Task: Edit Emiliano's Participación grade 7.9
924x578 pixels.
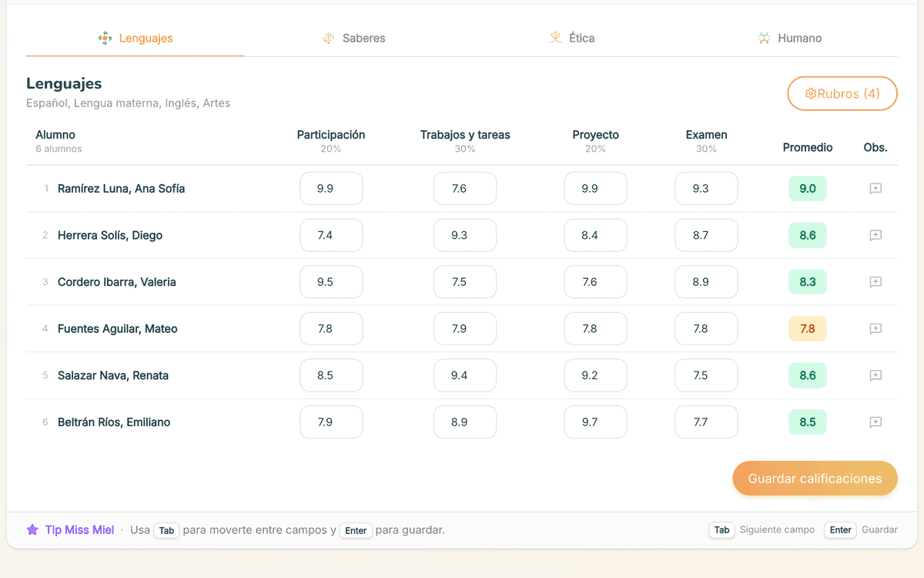Action: 331,422
